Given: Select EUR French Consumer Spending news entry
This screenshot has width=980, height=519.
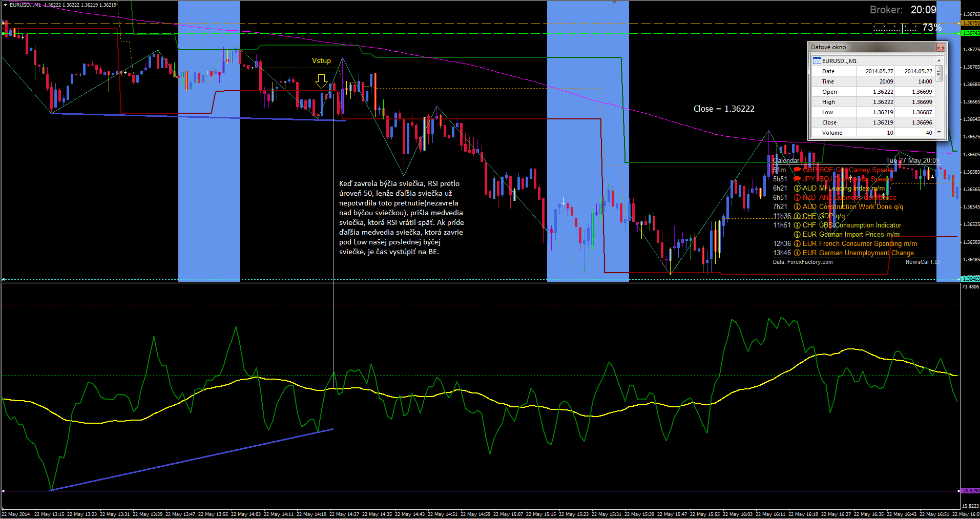Looking at the screenshot, I should 860,244.
